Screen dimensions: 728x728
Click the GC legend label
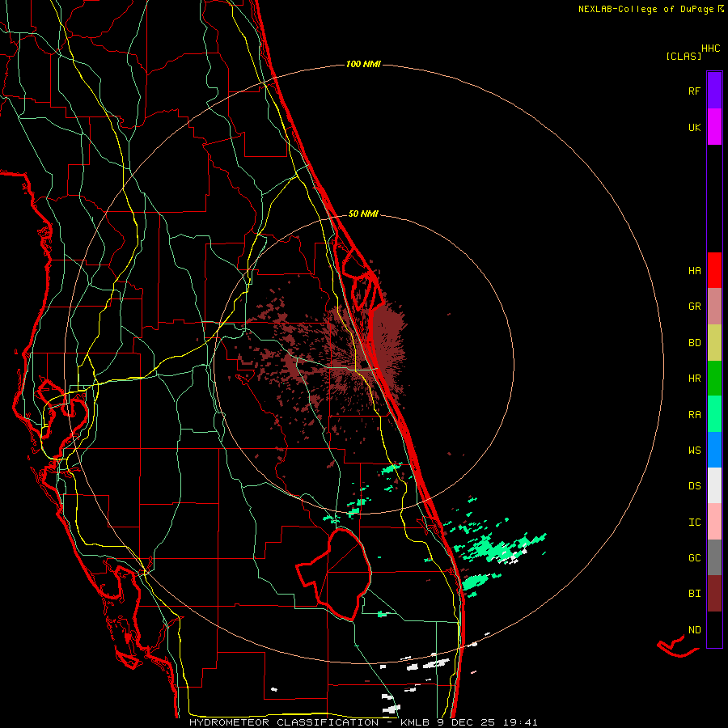[x=694, y=558]
